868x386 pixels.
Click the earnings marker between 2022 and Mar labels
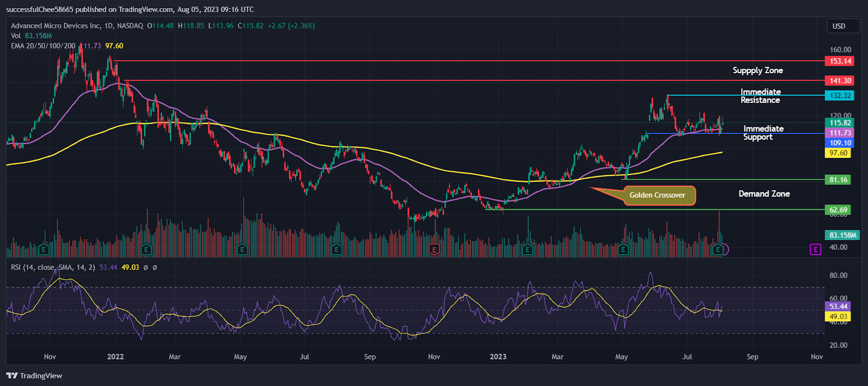click(146, 249)
